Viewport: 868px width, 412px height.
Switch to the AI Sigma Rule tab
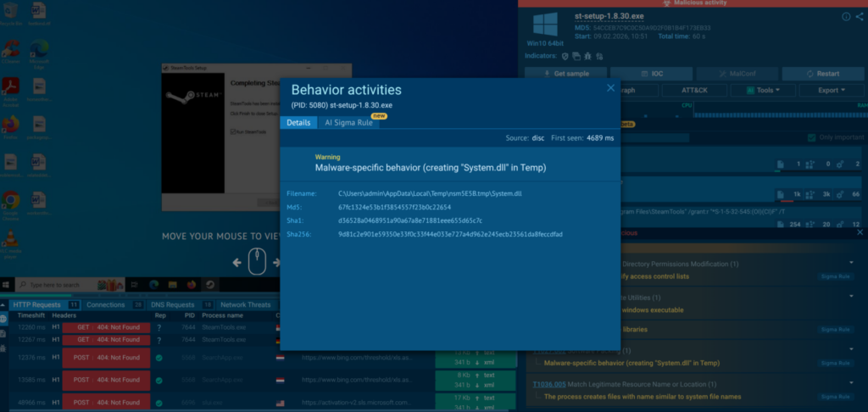click(x=348, y=123)
